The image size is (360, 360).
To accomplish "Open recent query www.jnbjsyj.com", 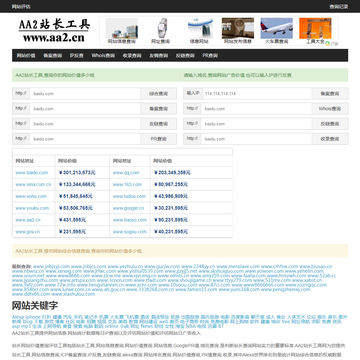I will point(51,266).
